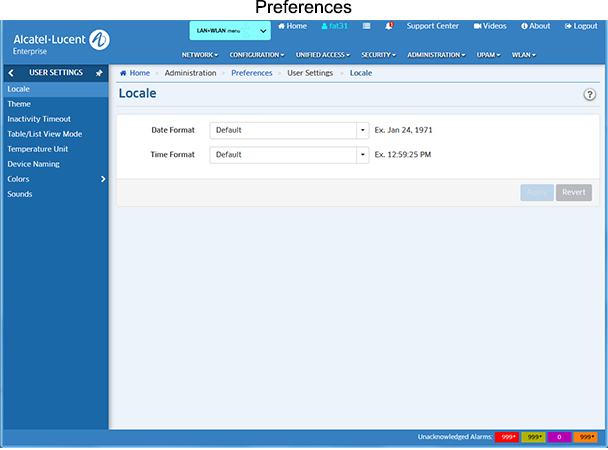Go to Preferences in the breadcrumb
The width and height of the screenshot is (608, 450).
click(x=251, y=73)
